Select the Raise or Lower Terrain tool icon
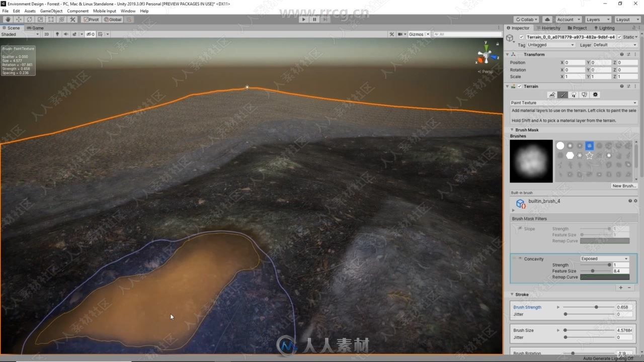This screenshot has width=644, height=362. (x=552, y=95)
